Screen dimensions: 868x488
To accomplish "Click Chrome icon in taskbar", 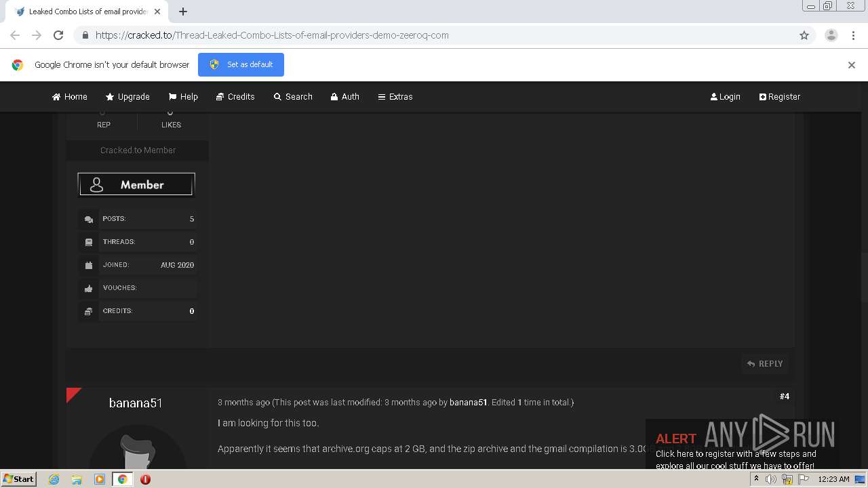I will 122,479.
